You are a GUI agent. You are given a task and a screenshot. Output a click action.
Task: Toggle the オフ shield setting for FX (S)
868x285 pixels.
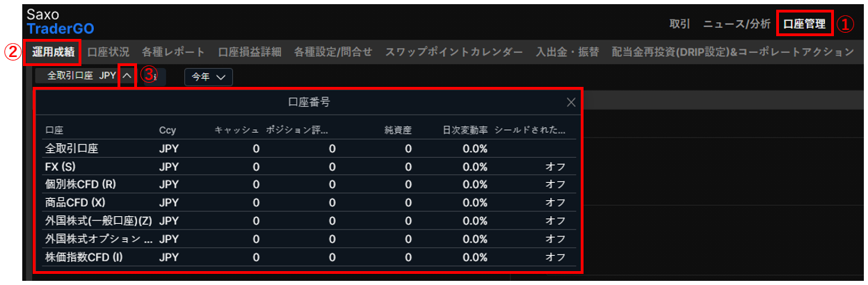click(555, 167)
